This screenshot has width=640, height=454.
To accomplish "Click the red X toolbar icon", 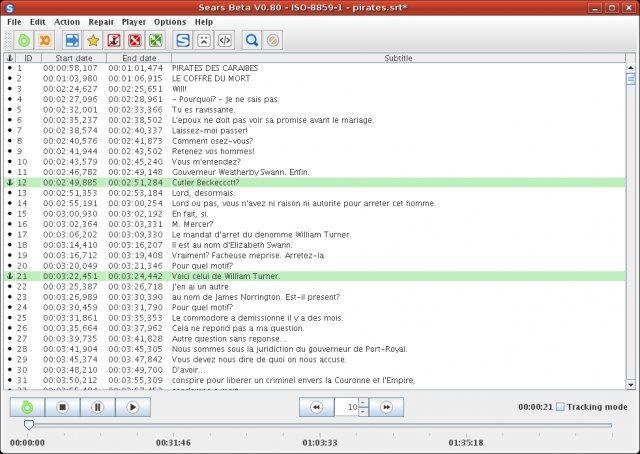I will click(135, 40).
